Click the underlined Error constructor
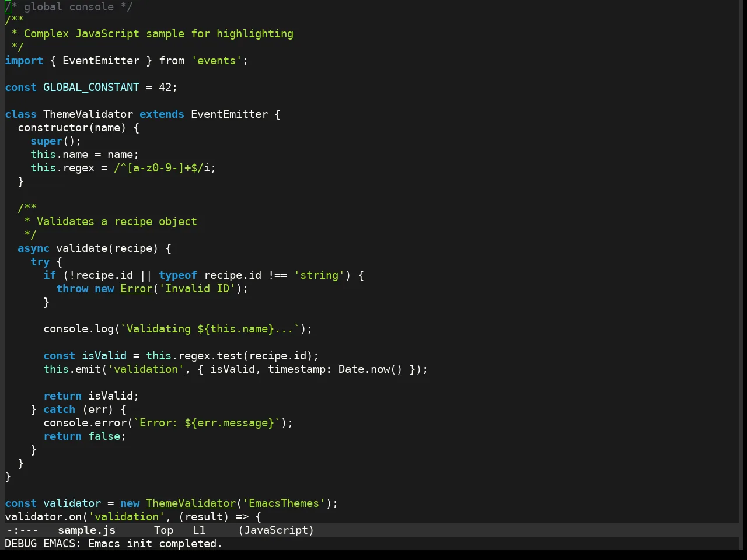Screen dimensions: 747x560 pyautogui.click(x=136, y=289)
